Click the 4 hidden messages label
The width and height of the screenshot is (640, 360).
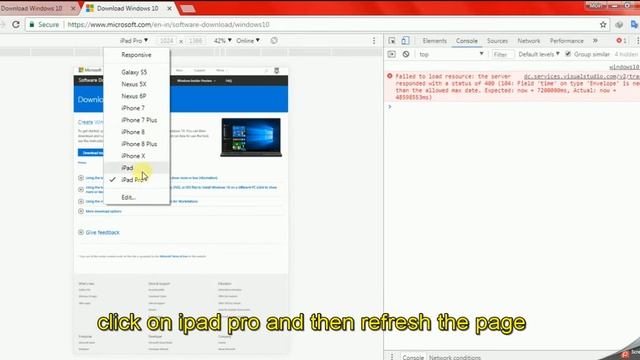pos(627,54)
